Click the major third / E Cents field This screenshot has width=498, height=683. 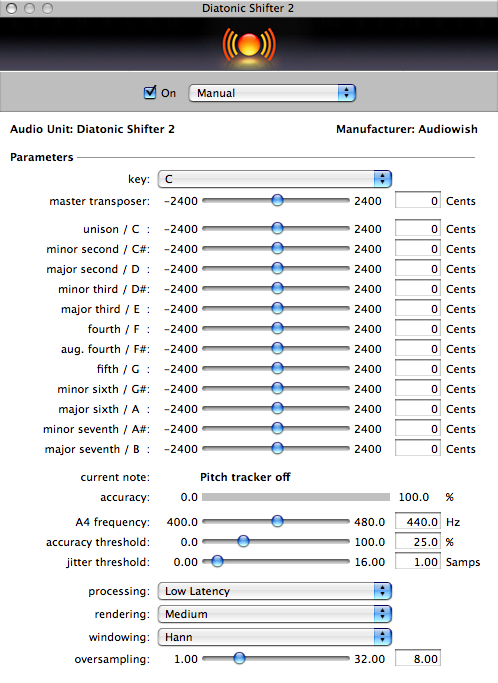418,309
